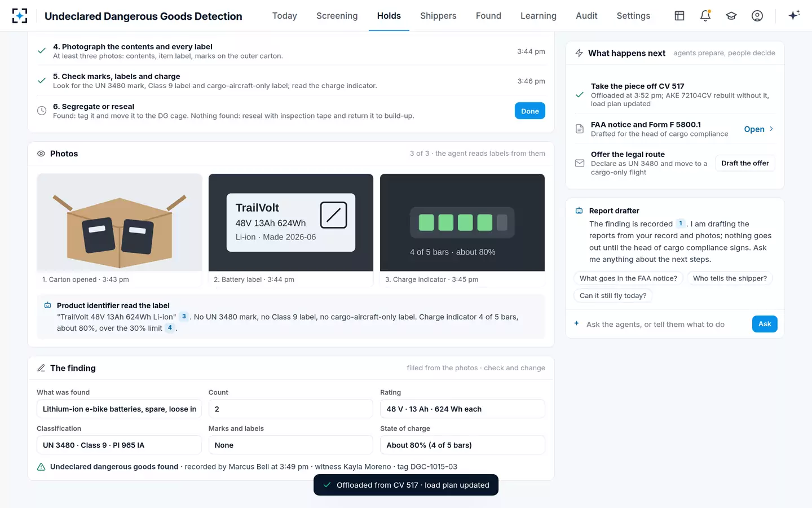Mark step 6 as Done
The height and width of the screenshot is (508, 812).
tap(530, 111)
